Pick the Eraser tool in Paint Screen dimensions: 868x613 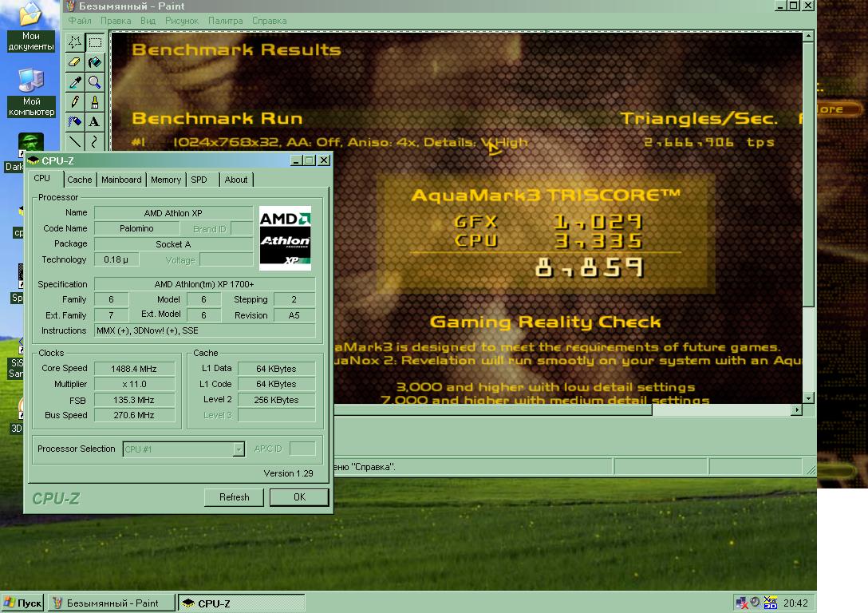point(75,62)
